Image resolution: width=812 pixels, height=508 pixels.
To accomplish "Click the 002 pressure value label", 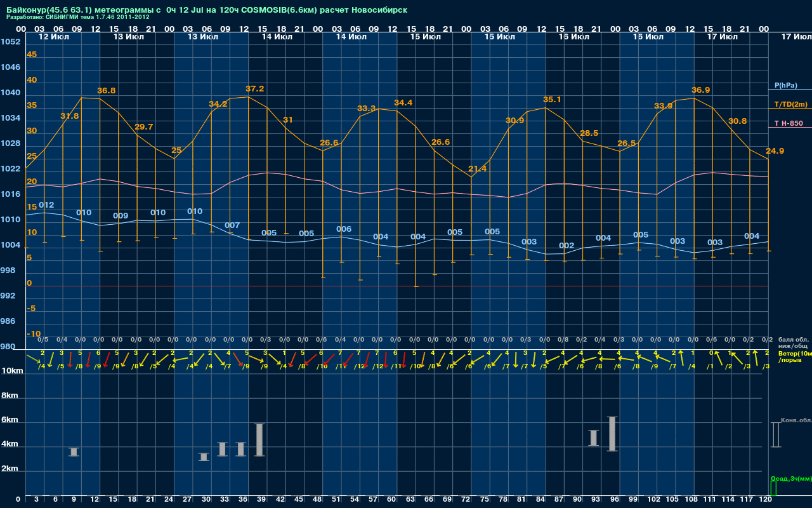I will [566, 246].
